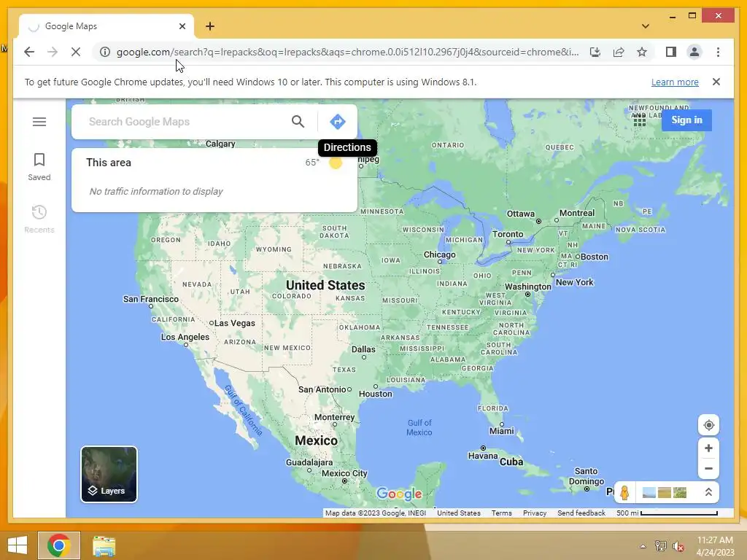Bookmark this page with the star icon
This screenshot has width=747, height=560.
[642, 52]
